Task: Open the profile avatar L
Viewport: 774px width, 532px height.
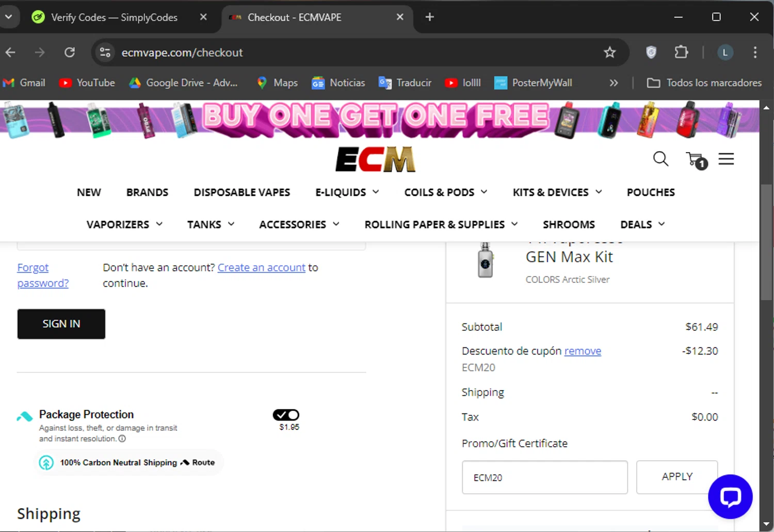Action: [725, 52]
